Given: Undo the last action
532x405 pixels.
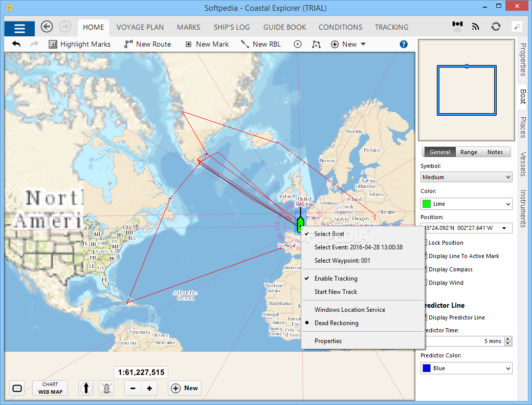Looking at the screenshot, I should [16, 44].
